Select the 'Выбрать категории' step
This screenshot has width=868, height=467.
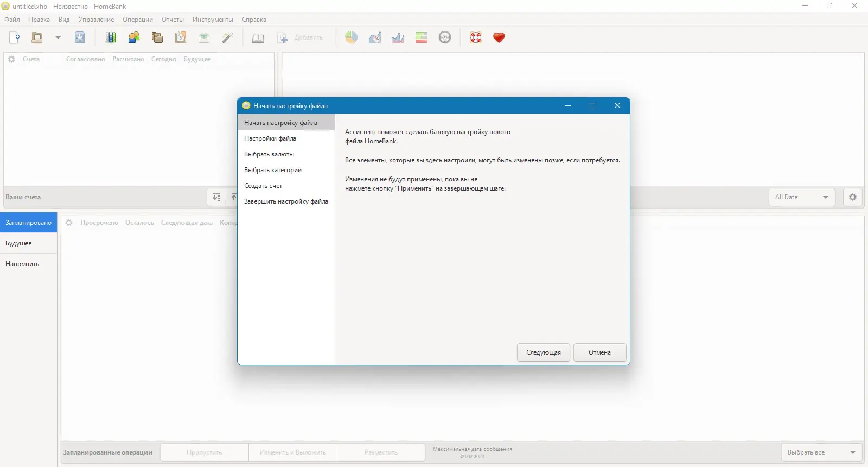pyautogui.click(x=286, y=170)
